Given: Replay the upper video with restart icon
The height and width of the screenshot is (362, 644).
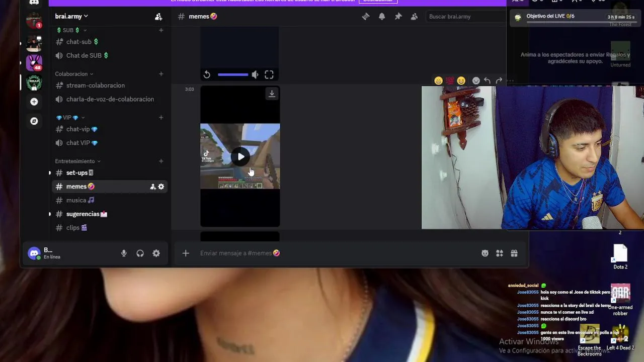Looking at the screenshot, I should 207,75.
